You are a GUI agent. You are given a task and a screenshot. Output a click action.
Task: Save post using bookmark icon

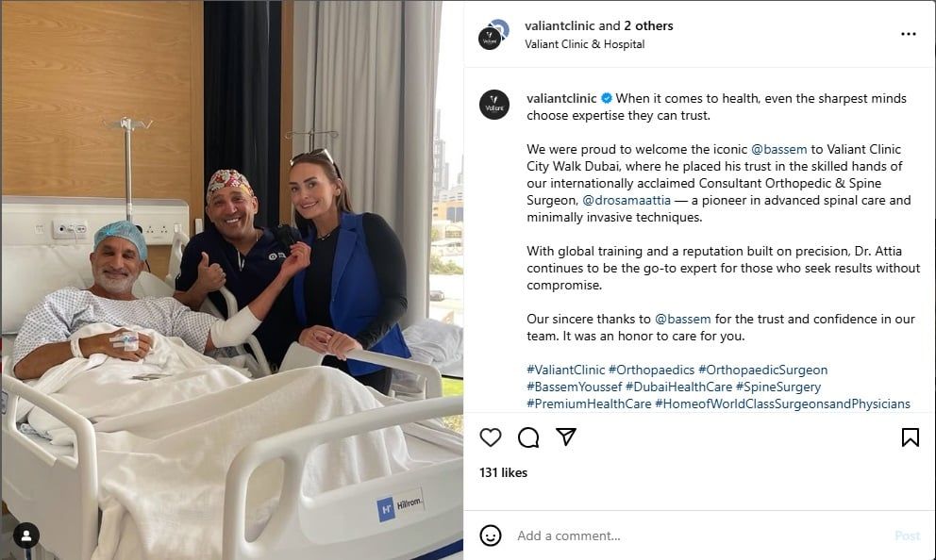910,437
